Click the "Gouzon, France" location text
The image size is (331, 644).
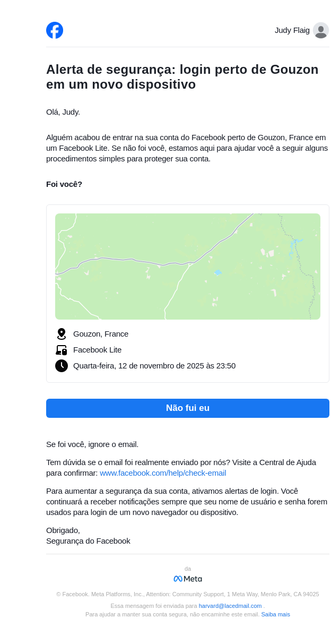pos(101,334)
